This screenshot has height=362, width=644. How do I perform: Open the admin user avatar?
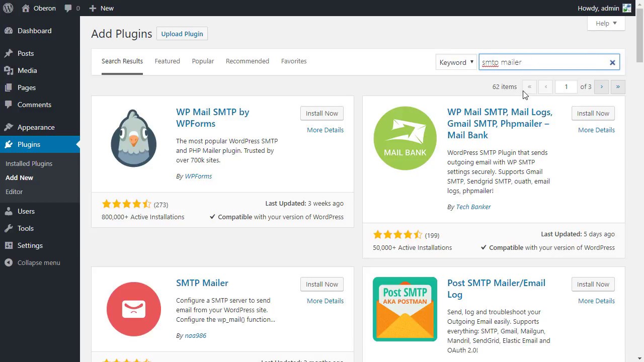coord(627,8)
